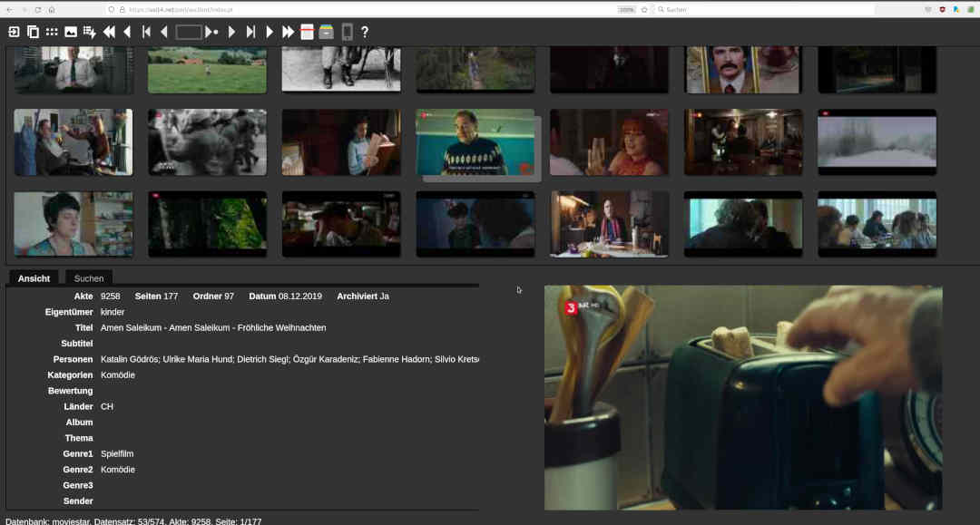The height and width of the screenshot is (525, 980).
Task: Click the copy documents icon in toolbar
Action: pos(34,32)
